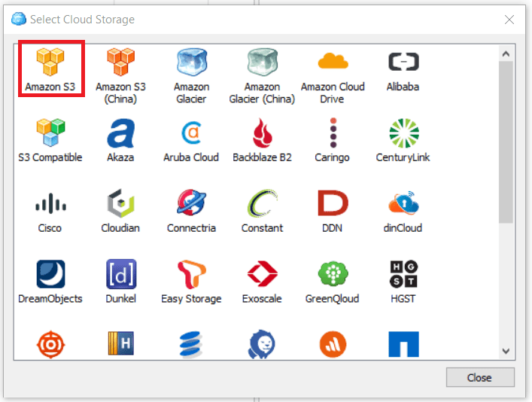Select the Easy Storage icon
This screenshot has height=402, width=532.
pyautogui.click(x=192, y=274)
